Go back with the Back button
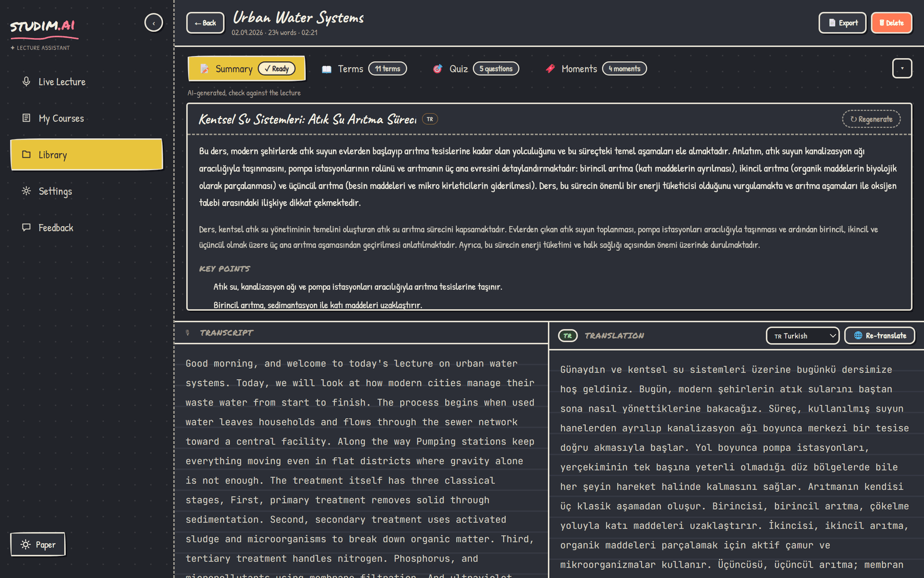Viewport: 924px width, 578px height. (x=205, y=23)
